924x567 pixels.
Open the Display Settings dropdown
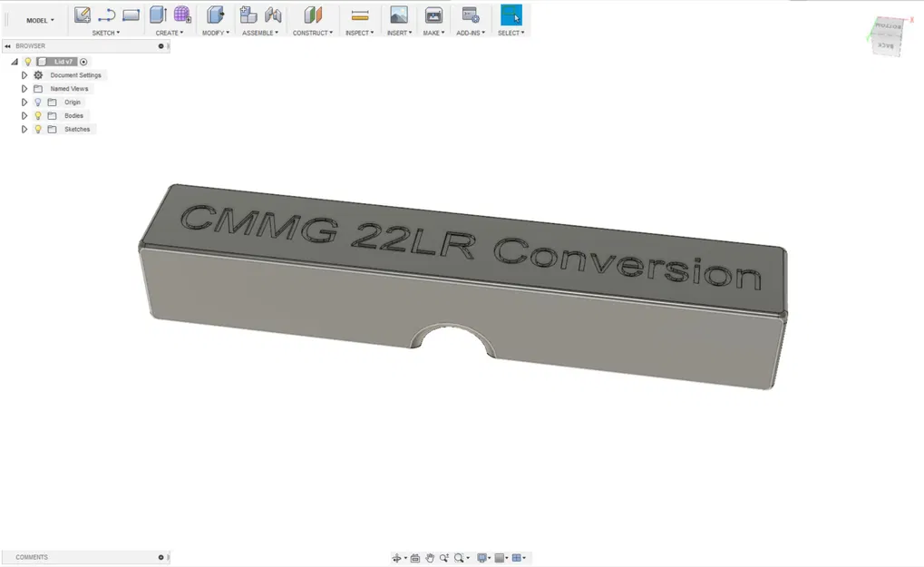(483, 557)
